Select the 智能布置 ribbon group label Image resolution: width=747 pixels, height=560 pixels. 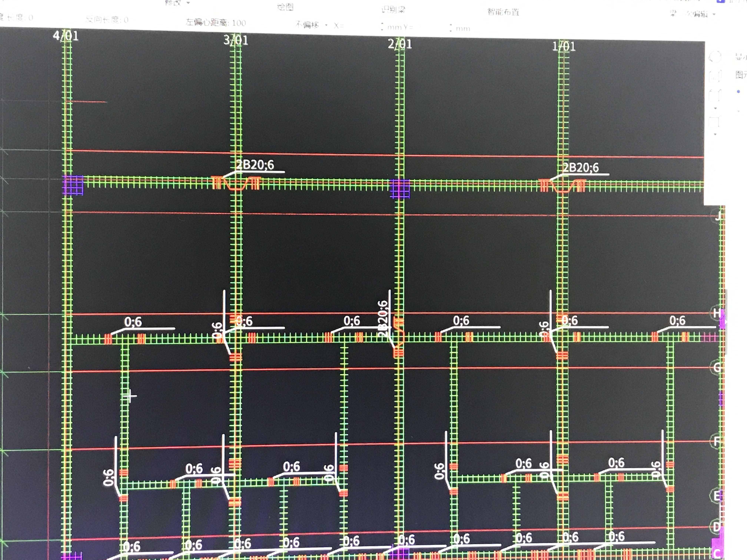(x=503, y=12)
